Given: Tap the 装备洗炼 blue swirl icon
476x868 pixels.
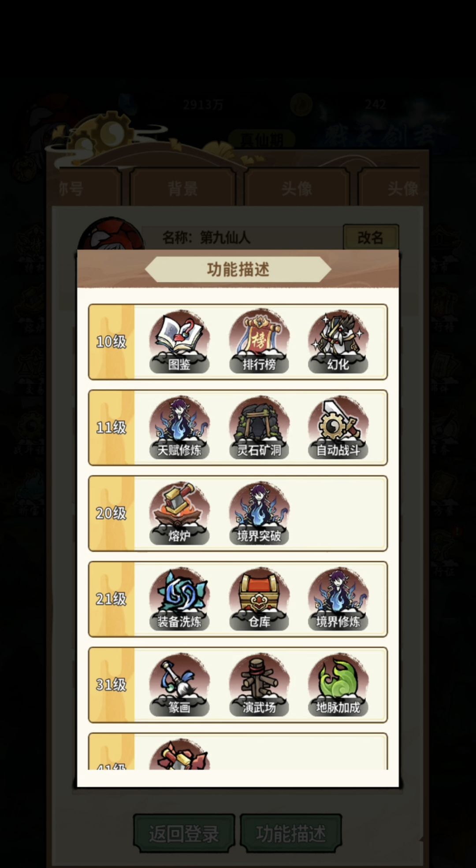Looking at the screenshot, I should [179, 599].
